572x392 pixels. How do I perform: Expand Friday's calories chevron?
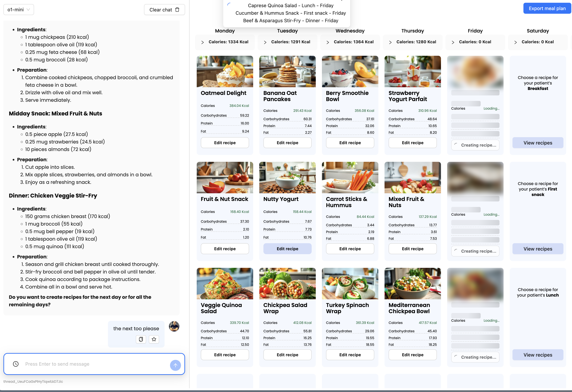click(453, 42)
